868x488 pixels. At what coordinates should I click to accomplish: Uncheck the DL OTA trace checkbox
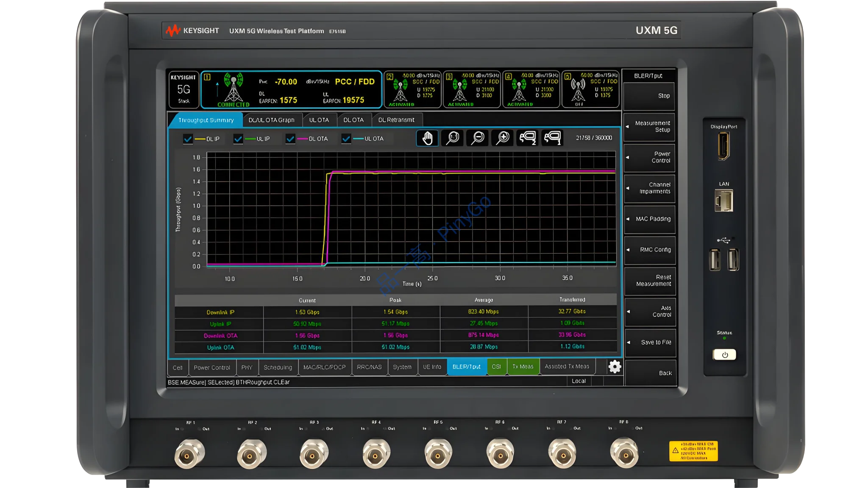click(x=290, y=139)
